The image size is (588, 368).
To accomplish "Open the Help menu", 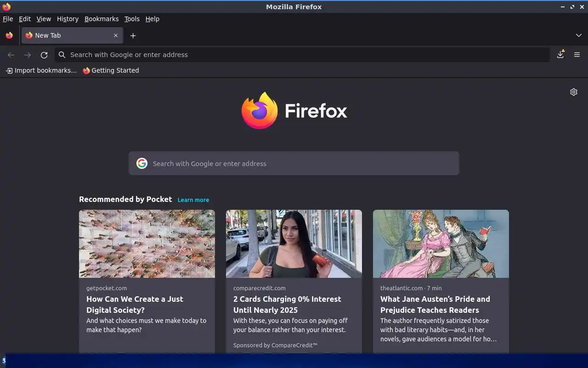I will click(x=152, y=19).
